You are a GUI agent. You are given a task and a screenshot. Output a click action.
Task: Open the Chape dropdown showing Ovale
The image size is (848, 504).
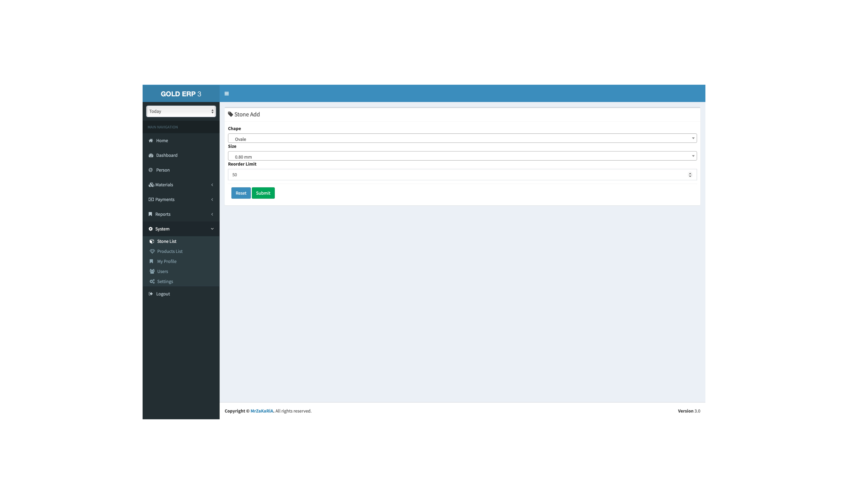[462, 138]
